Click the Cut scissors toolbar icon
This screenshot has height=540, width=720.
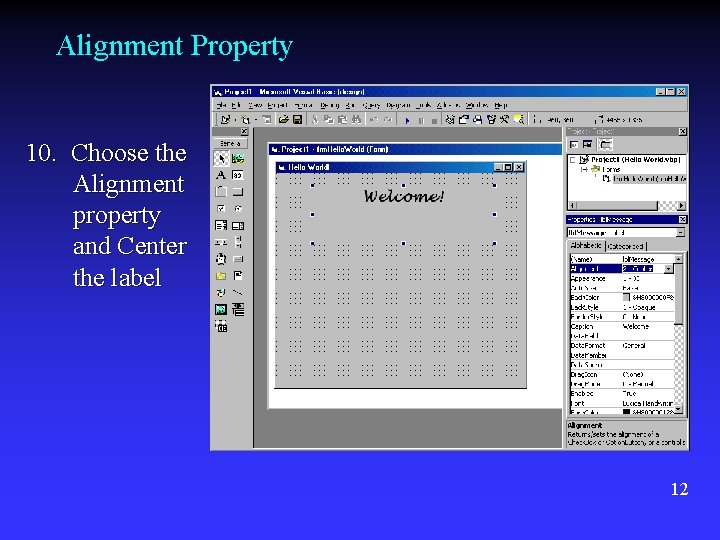315,119
